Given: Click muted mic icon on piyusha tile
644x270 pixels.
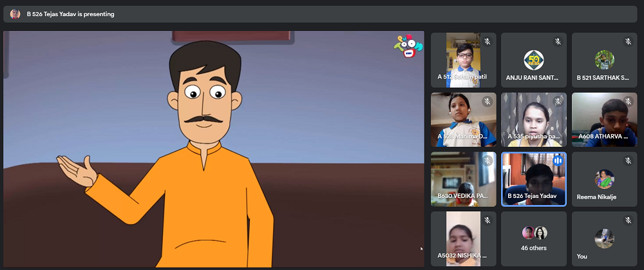Looking at the screenshot, I should [x=558, y=101].
